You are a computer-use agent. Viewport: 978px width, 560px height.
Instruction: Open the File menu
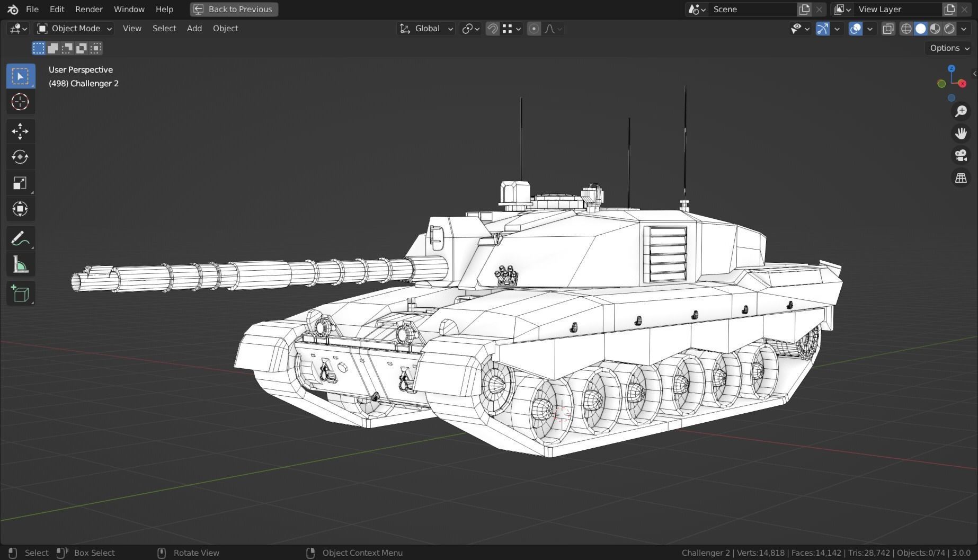[x=32, y=9]
